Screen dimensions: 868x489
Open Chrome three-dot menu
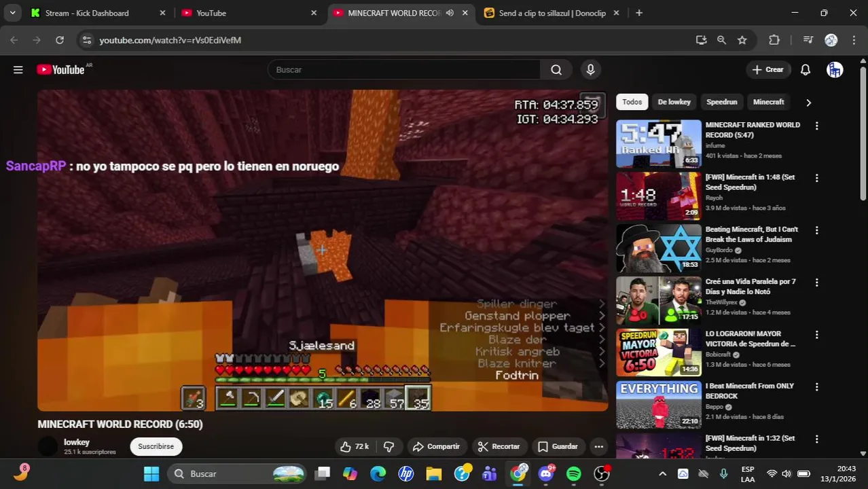tap(853, 40)
